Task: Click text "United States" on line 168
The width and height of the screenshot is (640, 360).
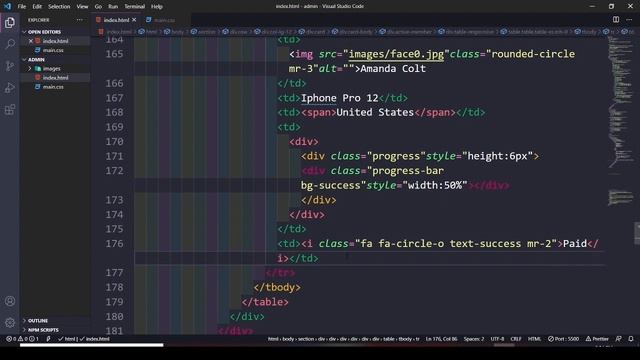Action: pos(375,112)
